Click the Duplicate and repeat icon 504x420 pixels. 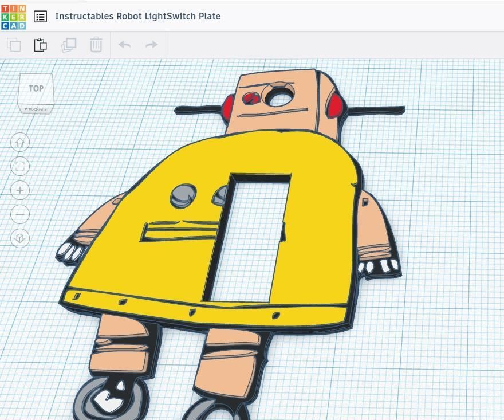[x=69, y=44]
